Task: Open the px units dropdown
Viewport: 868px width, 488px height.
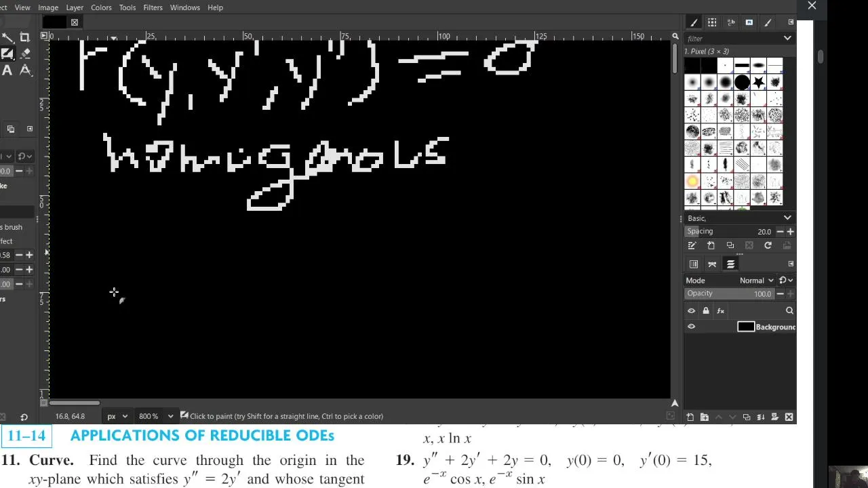Action: 117,416
